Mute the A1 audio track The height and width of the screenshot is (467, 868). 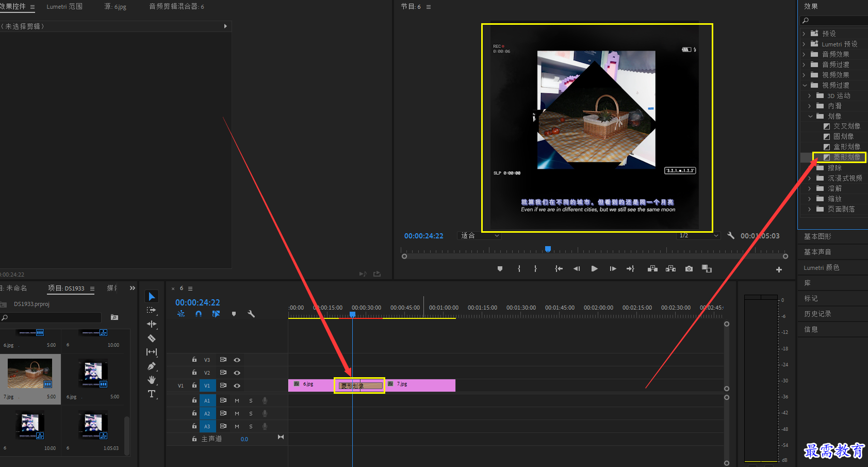coord(237,400)
